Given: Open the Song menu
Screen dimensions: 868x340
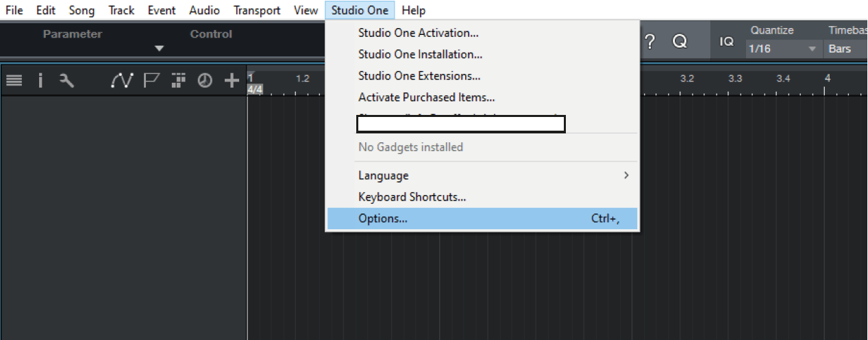Looking at the screenshot, I should click(82, 10).
